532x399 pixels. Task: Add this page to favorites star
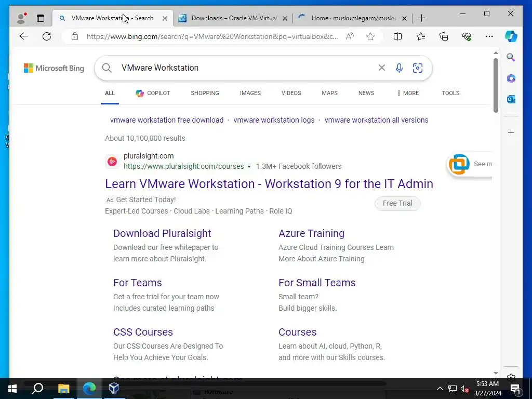click(x=370, y=36)
